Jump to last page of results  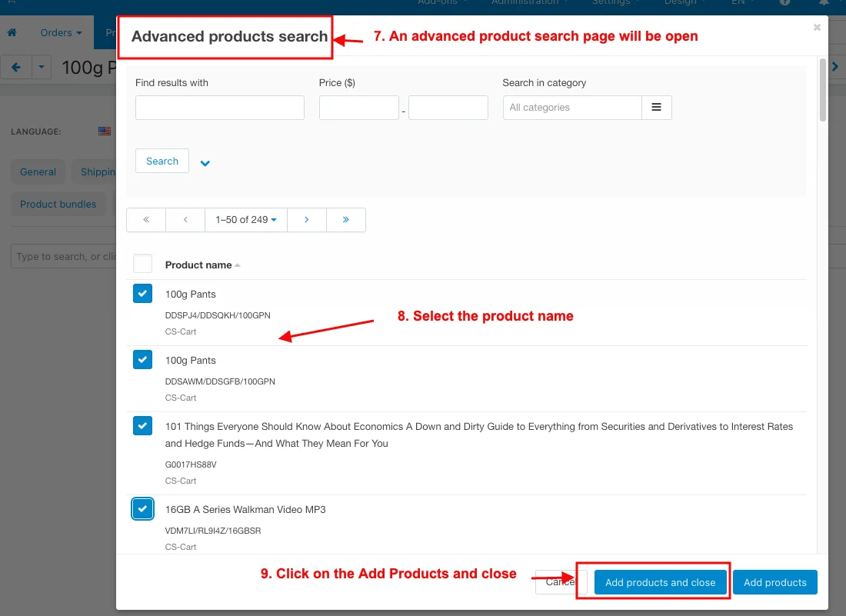point(346,219)
